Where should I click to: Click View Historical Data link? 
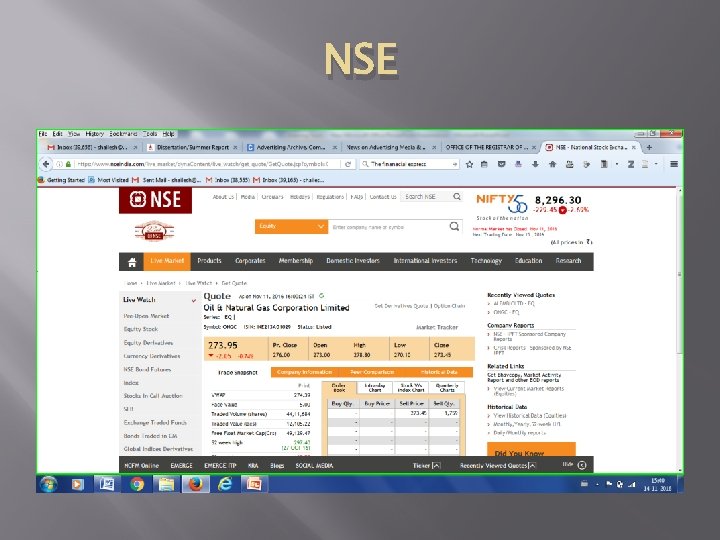point(530,416)
